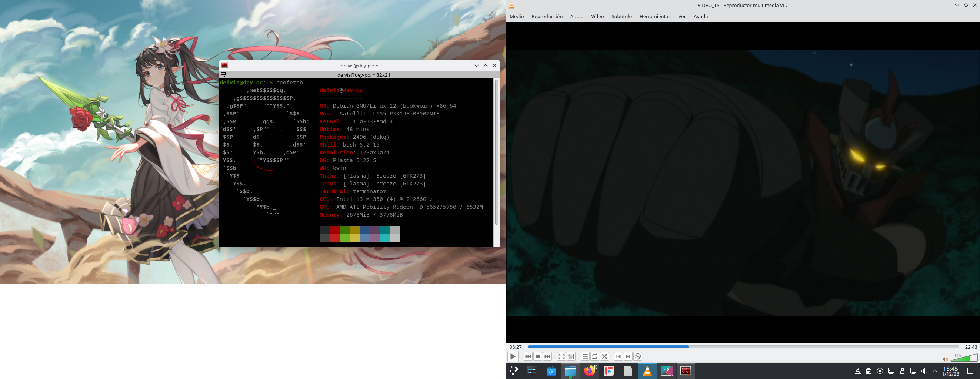Click VLC seek bar progress track
Viewport: 980px width, 379px height.
[x=743, y=347]
